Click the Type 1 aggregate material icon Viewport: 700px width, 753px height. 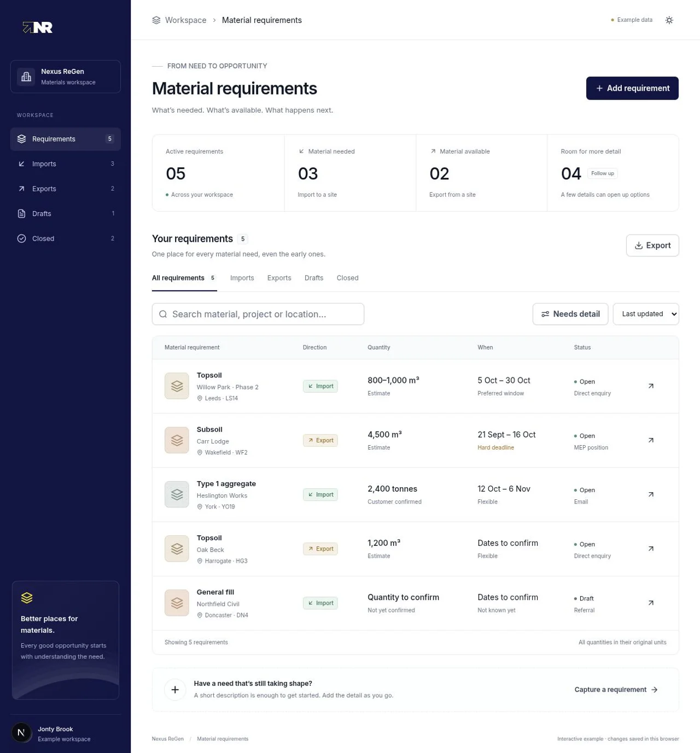(x=177, y=494)
